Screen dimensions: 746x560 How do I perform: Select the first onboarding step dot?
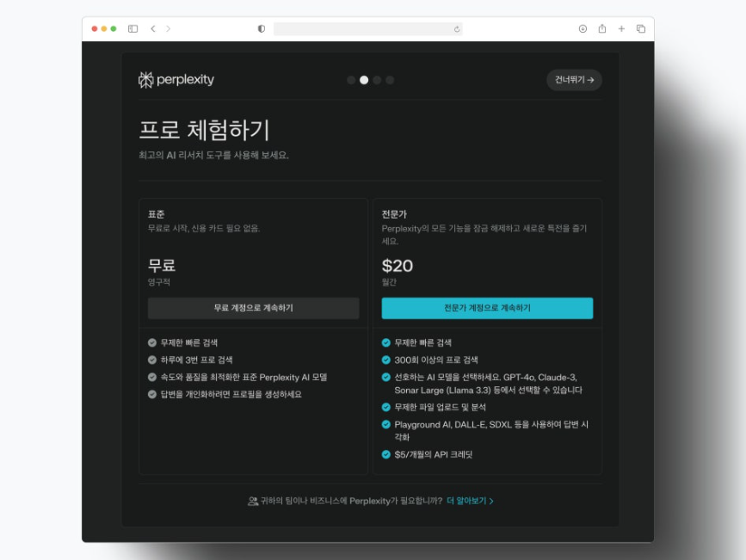pos(351,80)
